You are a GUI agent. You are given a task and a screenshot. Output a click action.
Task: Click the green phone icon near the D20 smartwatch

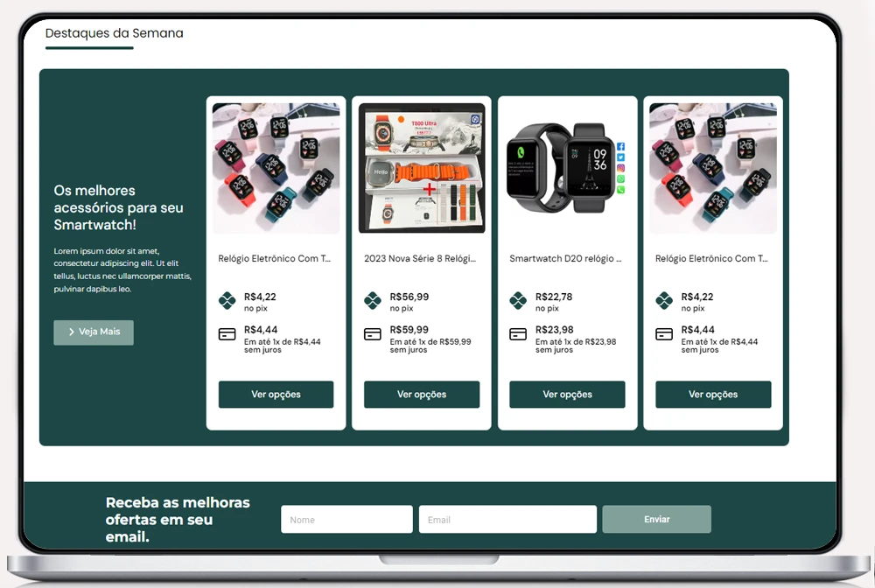coord(620,190)
